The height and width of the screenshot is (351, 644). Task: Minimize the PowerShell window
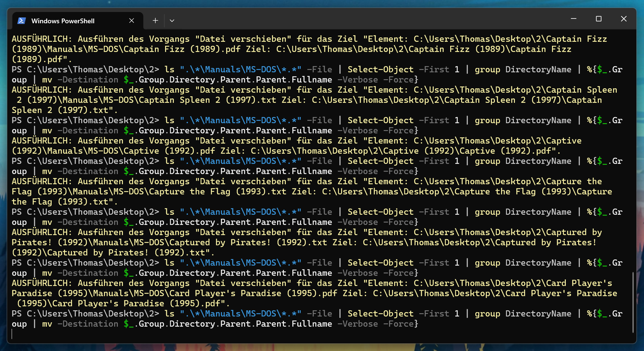pyautogui.click(x=573, y=19)
